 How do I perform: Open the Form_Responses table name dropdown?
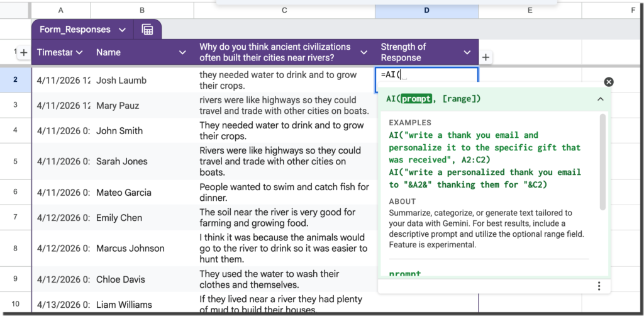pyautogui.click(x=122, y=30)
